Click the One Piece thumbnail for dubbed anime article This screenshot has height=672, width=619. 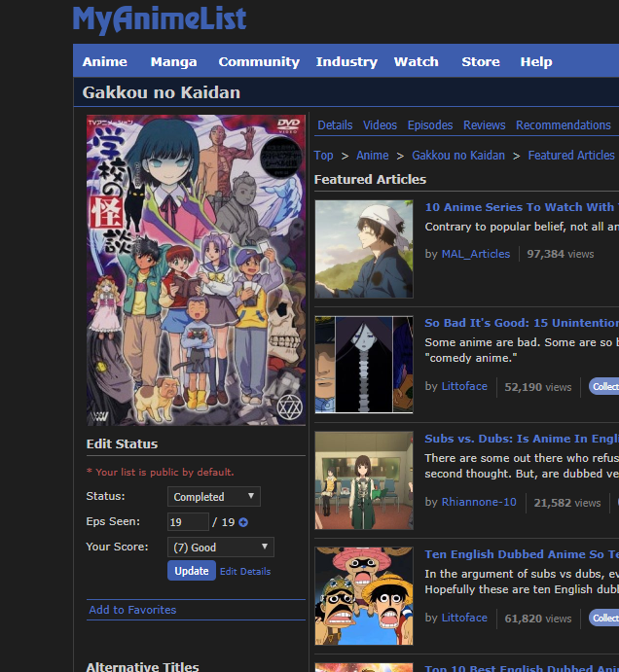click(364, 595)
